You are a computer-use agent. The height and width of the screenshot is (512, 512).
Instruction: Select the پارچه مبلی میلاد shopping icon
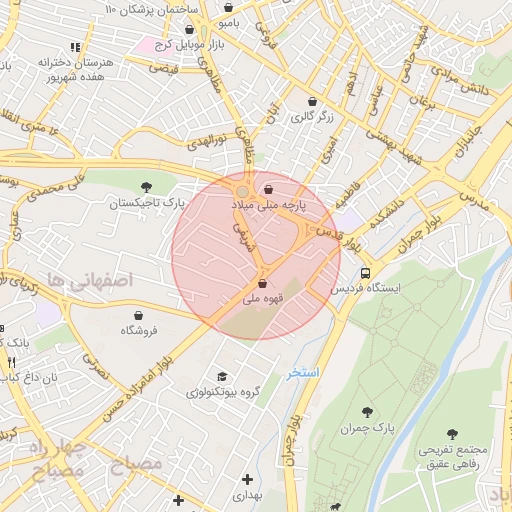click(268, 190)
